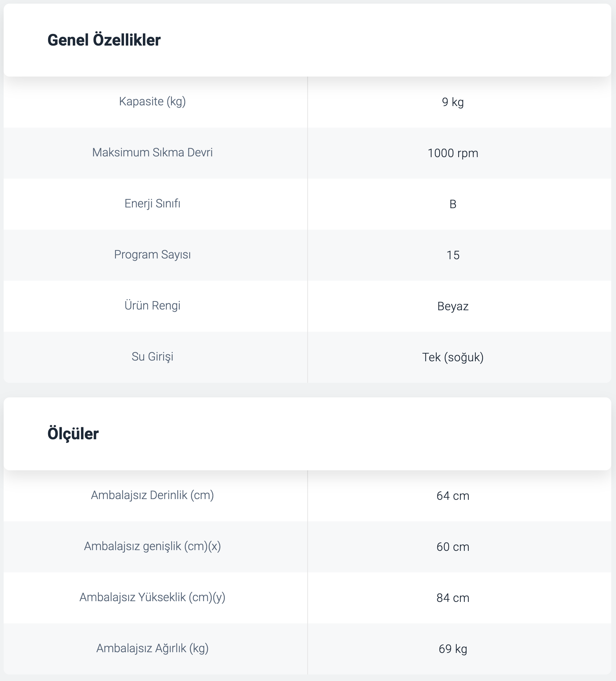Screen dimensions: 616x681
Task: Select the Ambalajsız Derinlik (cm) label
Action: pyautogui.click(x=152, y=495)
